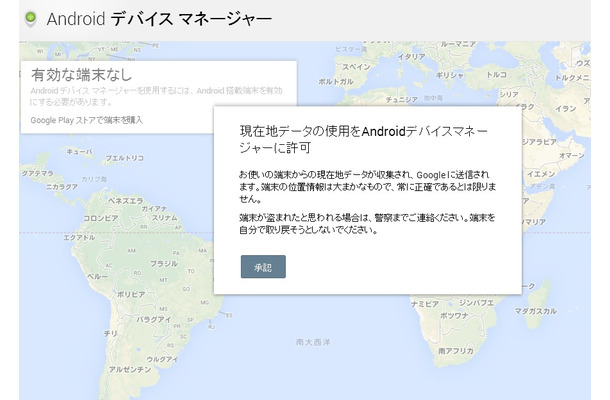Click the 承認 accept button
This screenshot has height=400, width=610.
(263, 267)
